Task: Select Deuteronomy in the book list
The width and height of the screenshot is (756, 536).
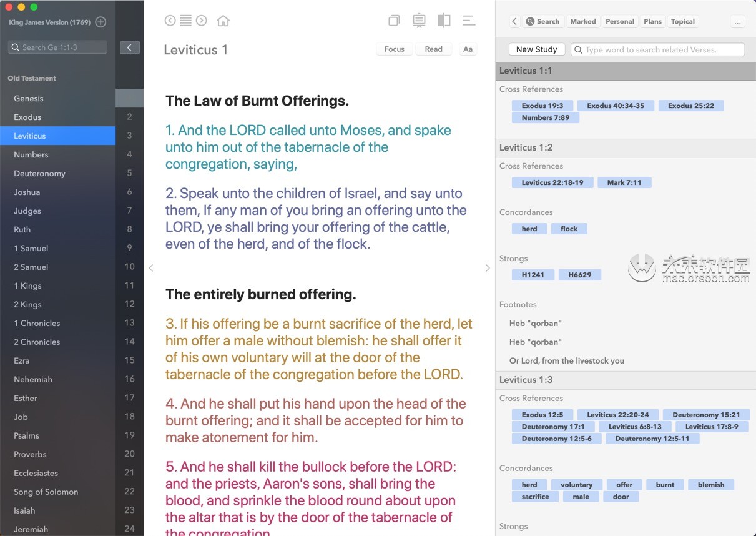Action: [x=57, y=173]
